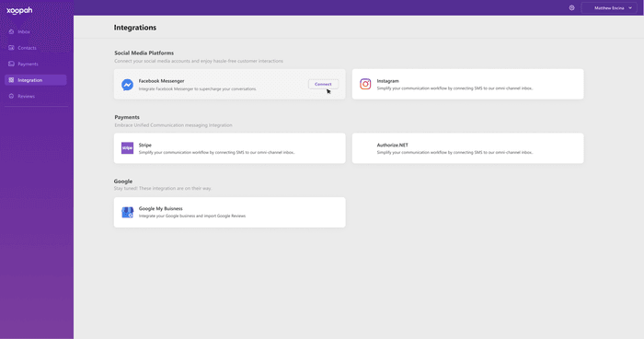Viewport: 644px width, 339px height.
Task: Click 'Integrate your Google business' description
Action: [x=192, y=216]
